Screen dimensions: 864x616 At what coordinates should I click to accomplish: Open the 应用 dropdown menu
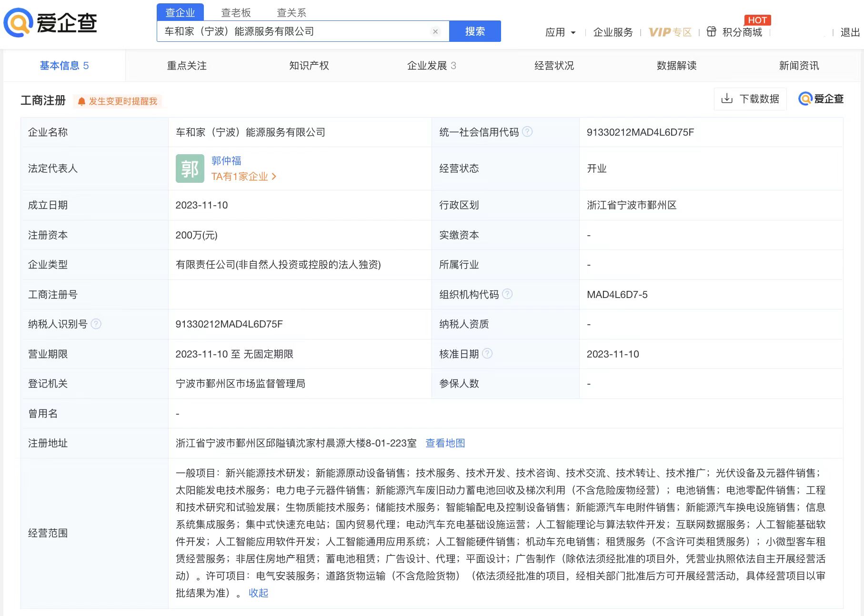[x=560, y=32]
